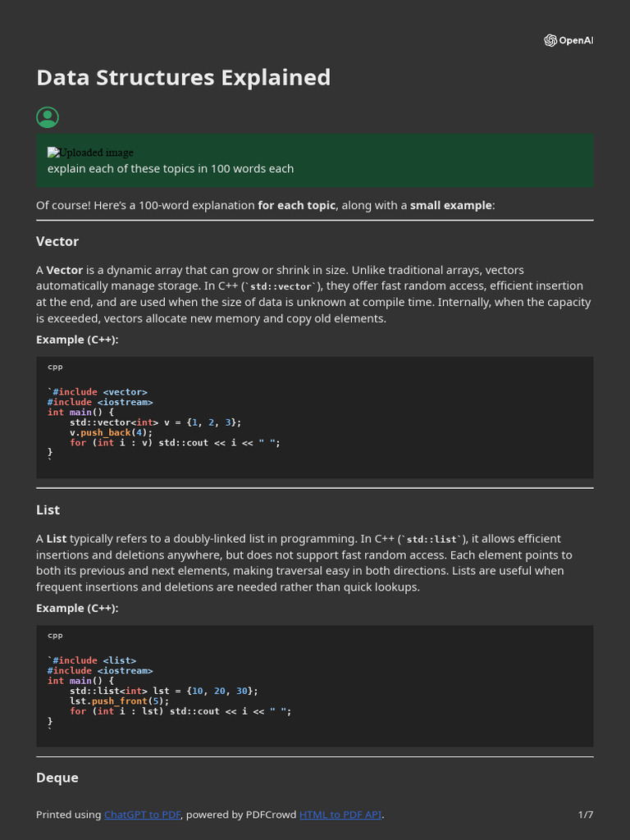Viewport: 630px width, 840px height.
Task: Click the page number 1/7 indicator
Action: pos(586,815)
